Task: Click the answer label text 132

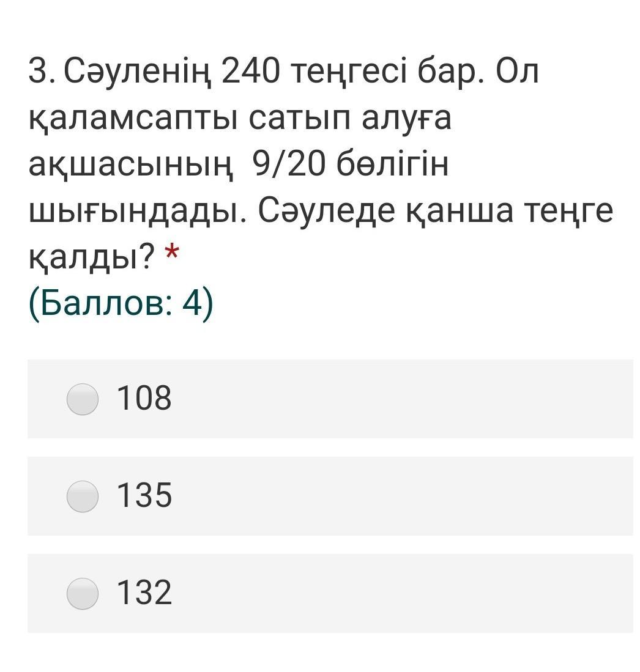Action: pos(144,593)
